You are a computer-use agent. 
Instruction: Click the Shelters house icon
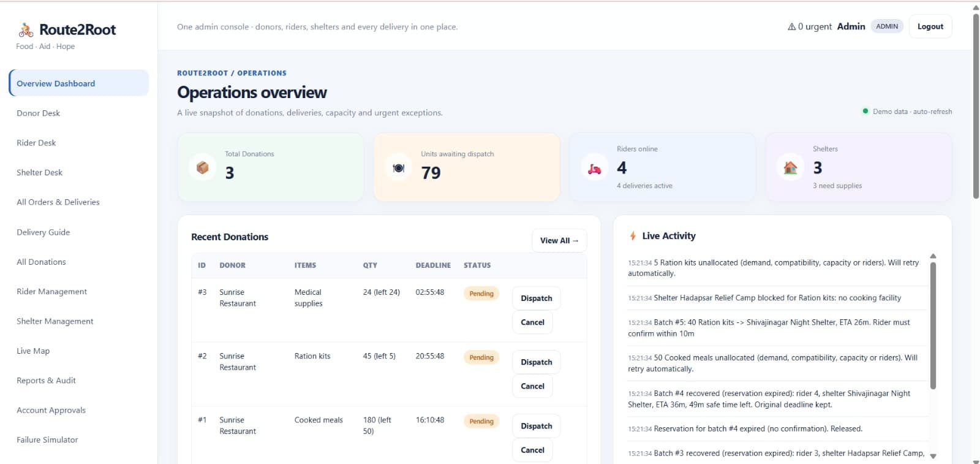(791, 167)
